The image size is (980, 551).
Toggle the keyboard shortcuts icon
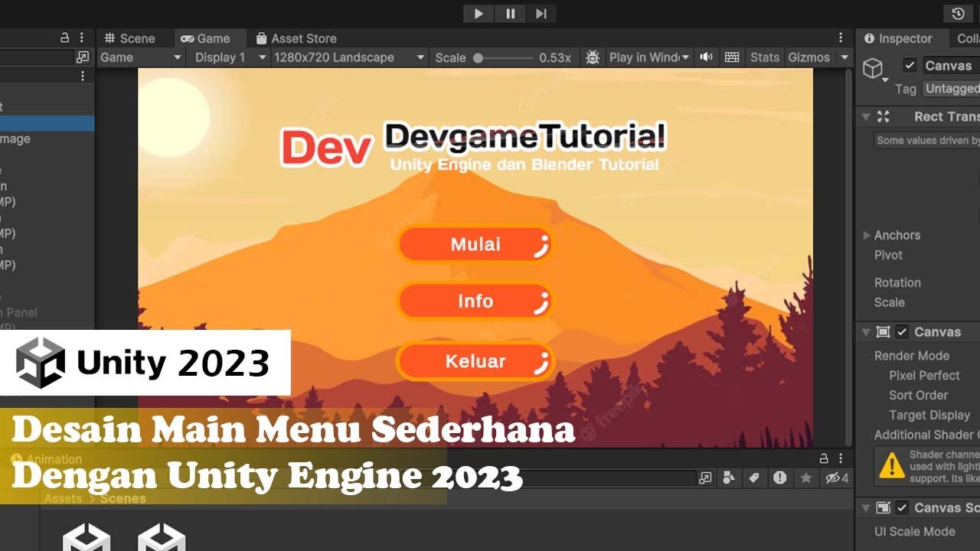coord(732,57)
